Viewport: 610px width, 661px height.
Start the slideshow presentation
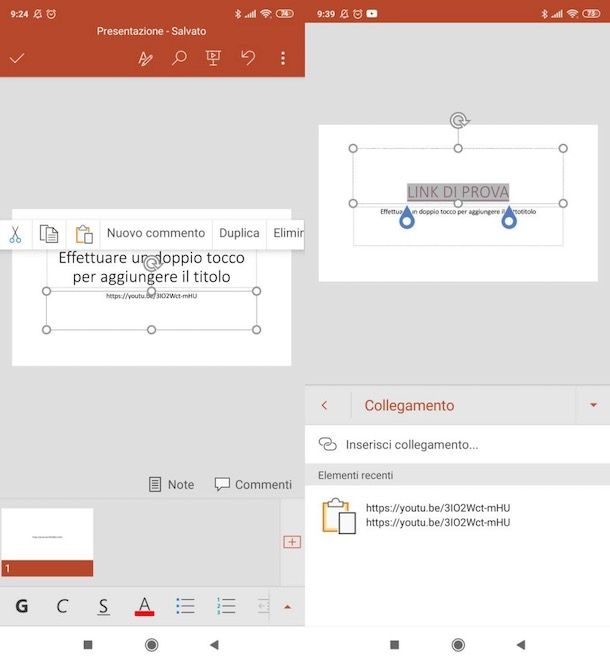[x=213, y=58]
